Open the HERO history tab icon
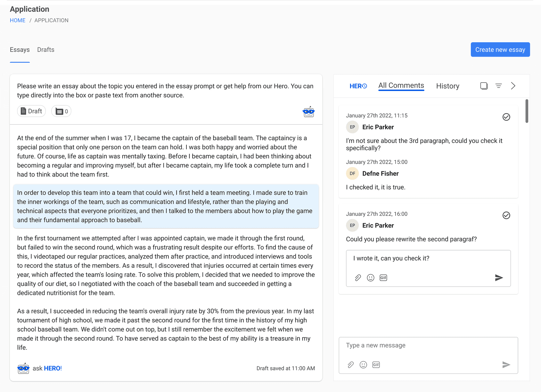This screenshot has width=541, height=392. [358, 86]
